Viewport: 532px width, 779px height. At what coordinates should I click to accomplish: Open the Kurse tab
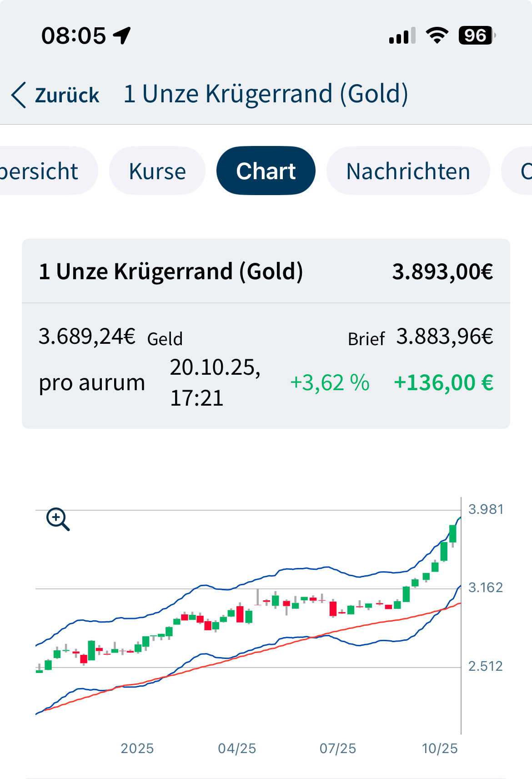coord(157,171)
